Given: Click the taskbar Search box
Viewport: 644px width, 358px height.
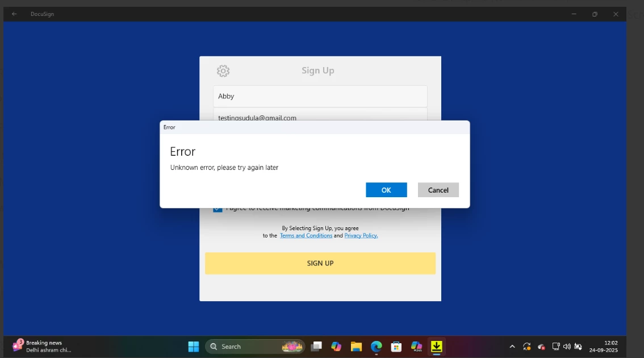Looking at the screenshot, I should [255, 347].
